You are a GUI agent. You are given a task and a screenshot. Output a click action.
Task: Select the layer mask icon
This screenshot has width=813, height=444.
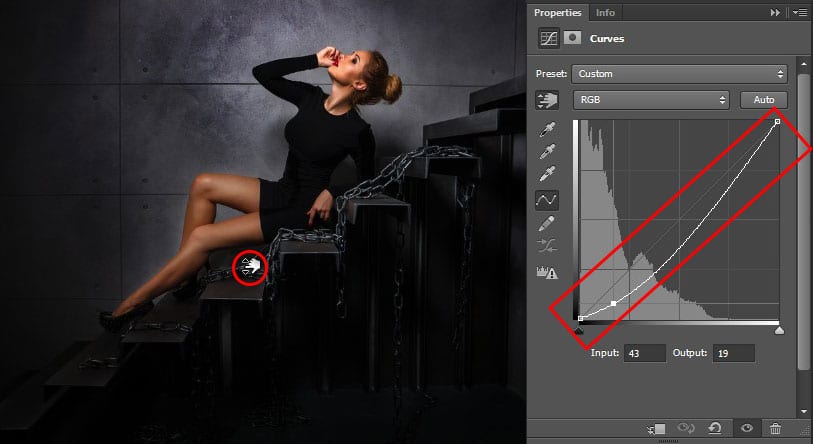(x=572, y=38)
